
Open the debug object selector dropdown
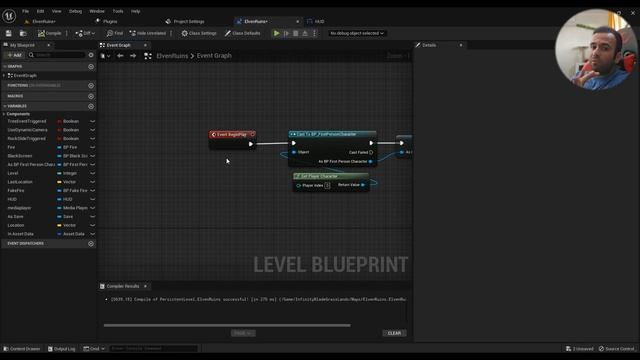click(x=357, y=33)
